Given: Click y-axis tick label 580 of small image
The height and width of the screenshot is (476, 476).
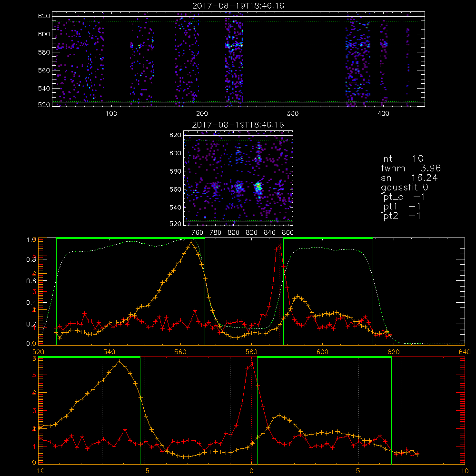Looking at the screenshot, I should (x=175, y=171).
